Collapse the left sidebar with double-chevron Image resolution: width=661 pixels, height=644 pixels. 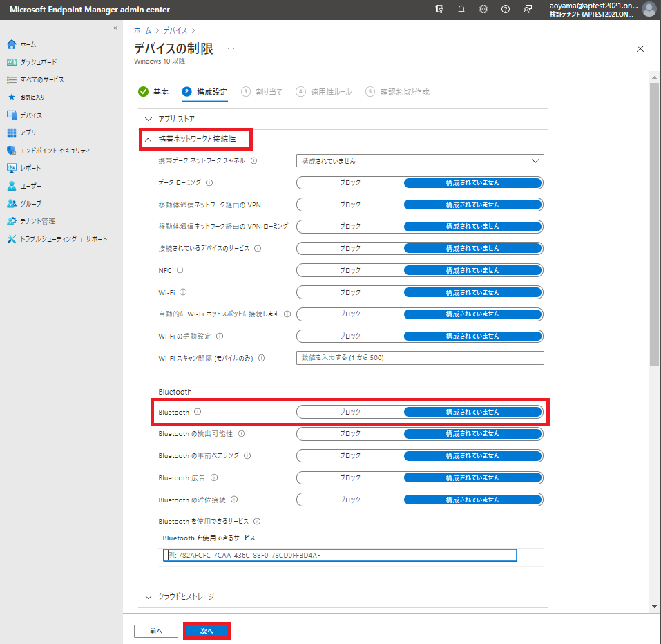pos(115,28)
